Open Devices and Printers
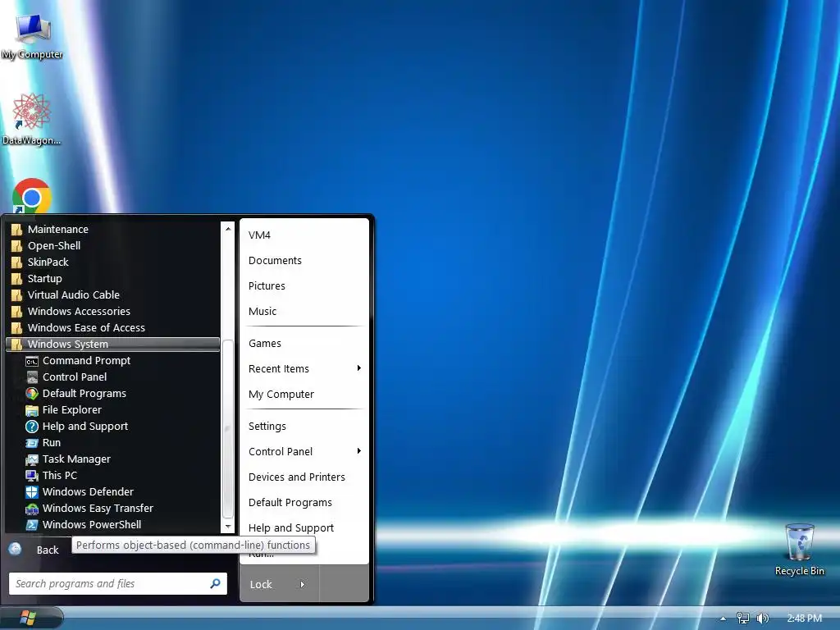 point(304,477)
